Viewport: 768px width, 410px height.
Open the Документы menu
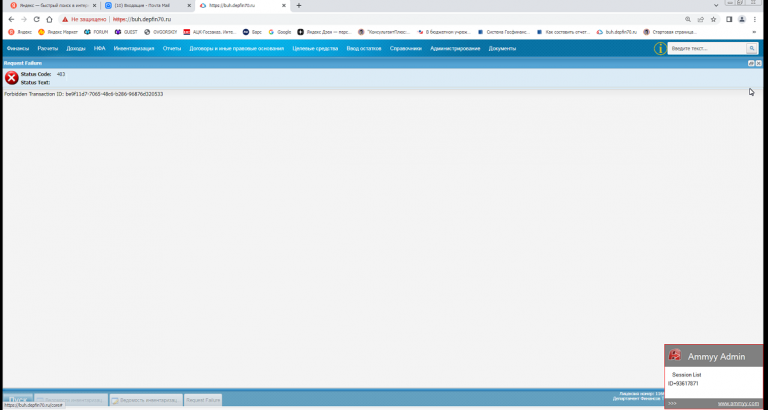502,48
